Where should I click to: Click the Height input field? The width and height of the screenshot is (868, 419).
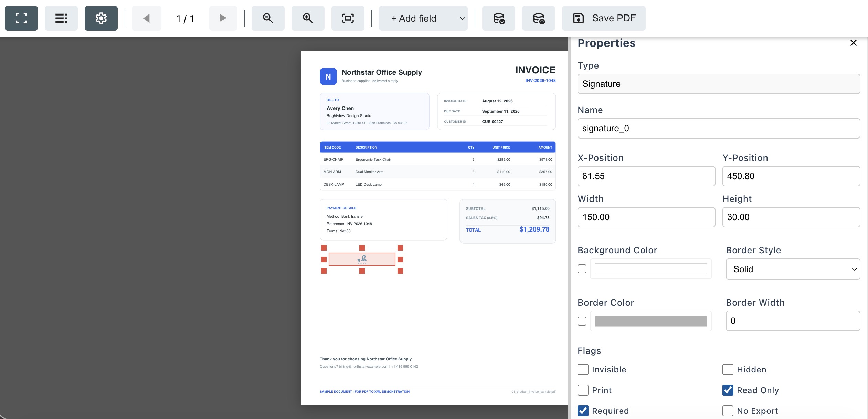pyautogui.click(x=791, y=217)
